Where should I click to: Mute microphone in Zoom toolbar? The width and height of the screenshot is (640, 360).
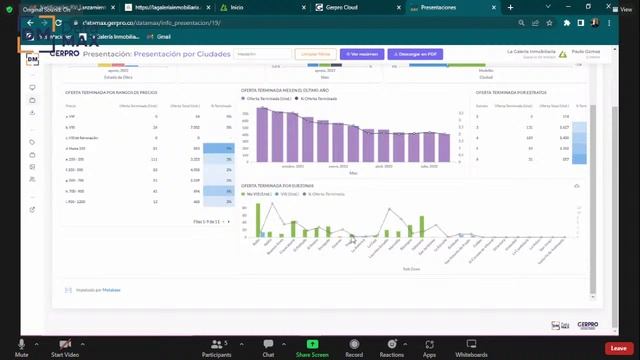click(x=22, y=348)
